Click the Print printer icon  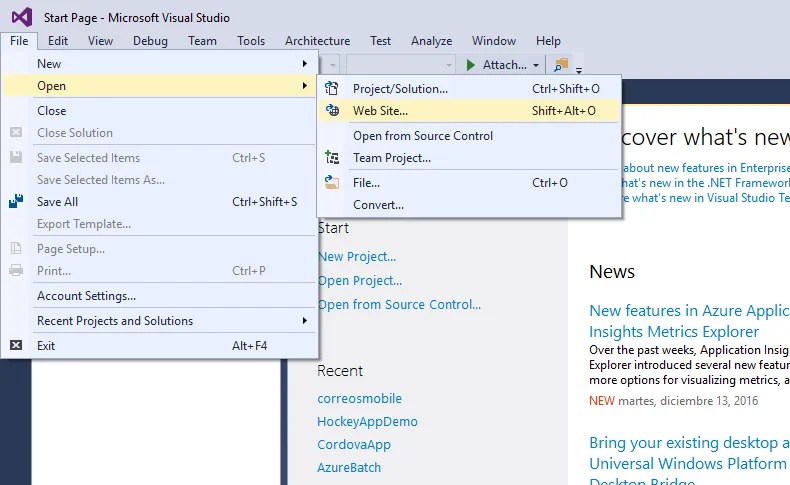click(16, 270)
